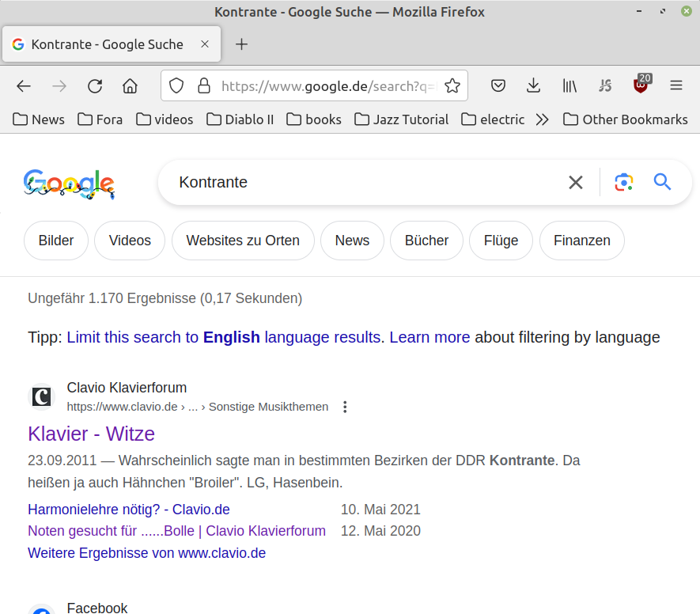Open the Klavier - Witze result
700x614 pixels.
91,434
